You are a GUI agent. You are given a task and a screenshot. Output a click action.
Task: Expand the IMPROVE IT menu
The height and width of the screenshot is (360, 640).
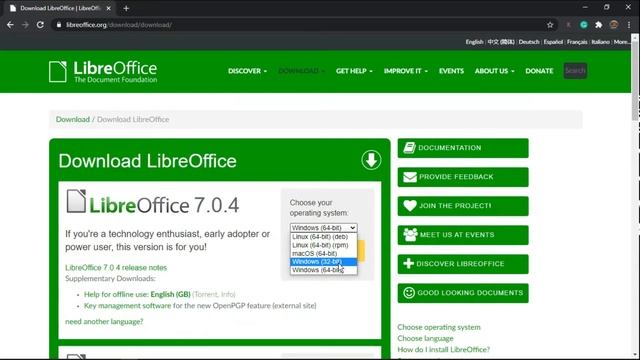406,71
